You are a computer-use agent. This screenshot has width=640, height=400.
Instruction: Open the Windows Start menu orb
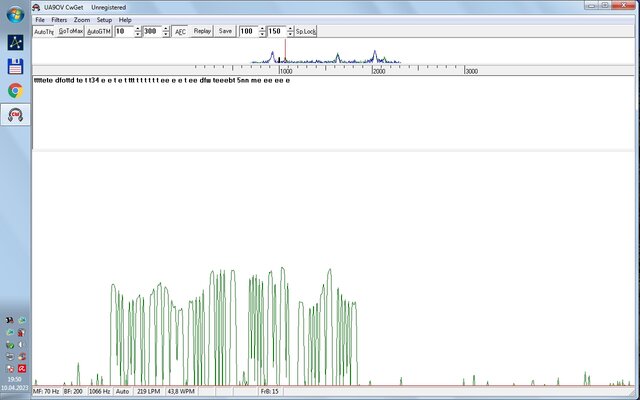[15, 17]
